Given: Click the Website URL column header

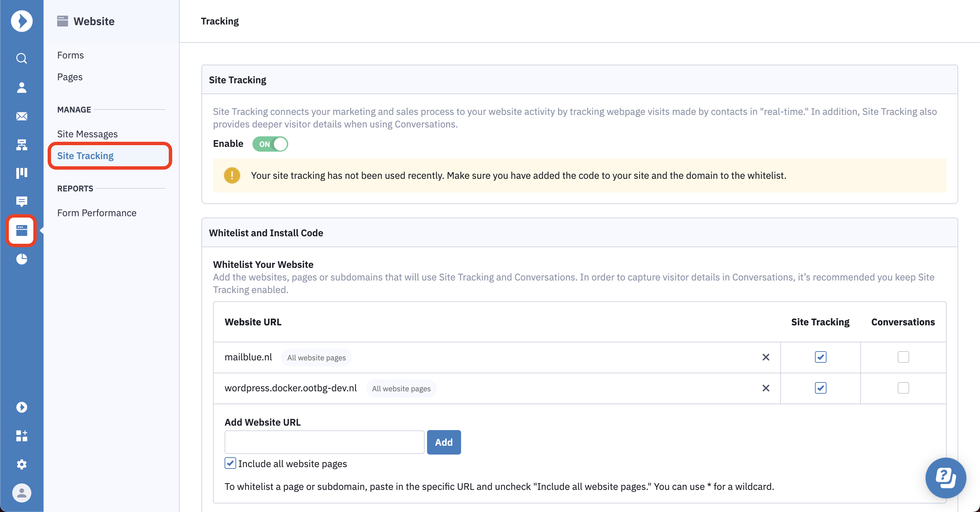Looking at the screenshot, I should tap(253, 322).
